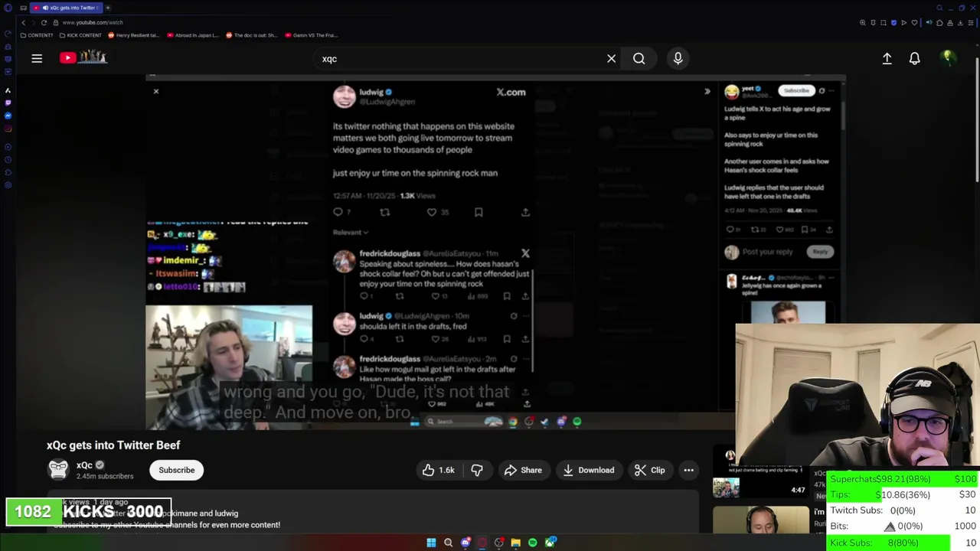This screenshot has height=551, width=980.
Task: Open the YouTube account avatar menu
Action: (x=948, y=58)
